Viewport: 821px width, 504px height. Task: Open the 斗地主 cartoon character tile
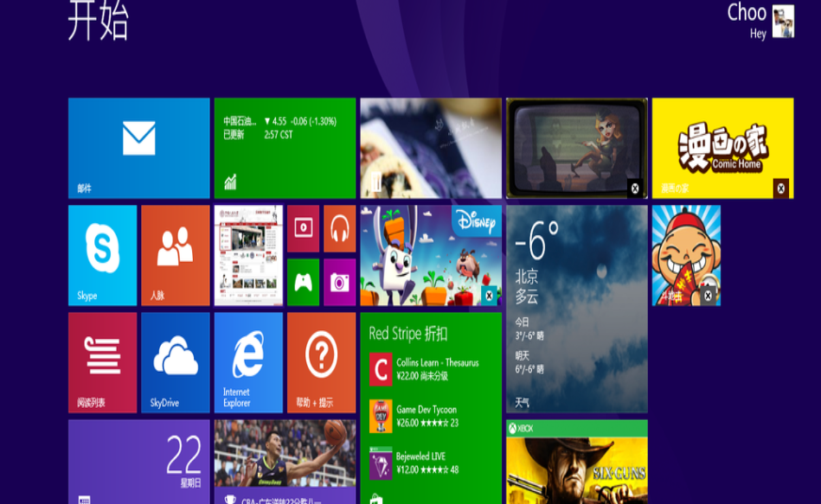point(686,255)
